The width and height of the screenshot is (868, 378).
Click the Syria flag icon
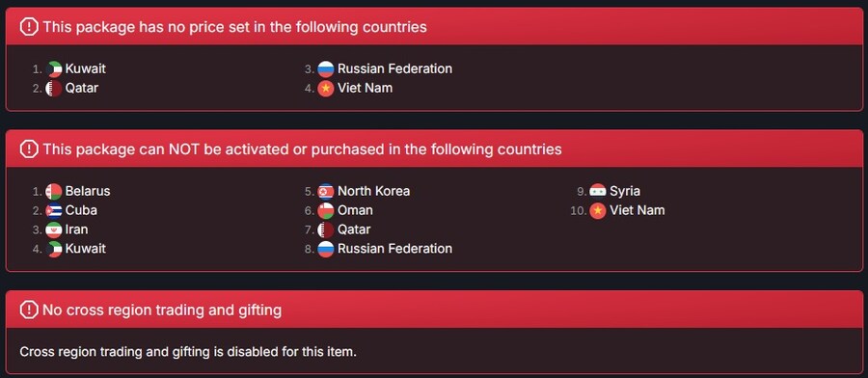pos(598,192)
